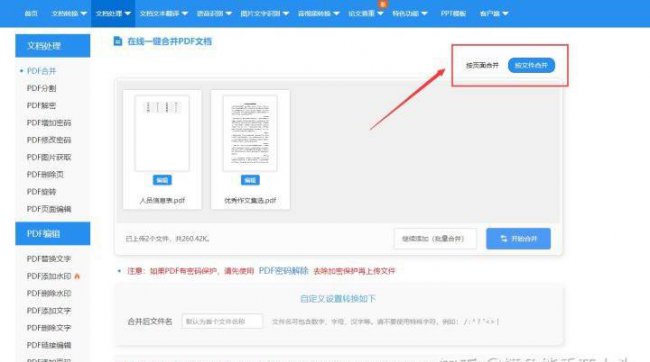Click the 自定义设置转换如下 heading
Viewport: 650px width, 362px height.
338,299
